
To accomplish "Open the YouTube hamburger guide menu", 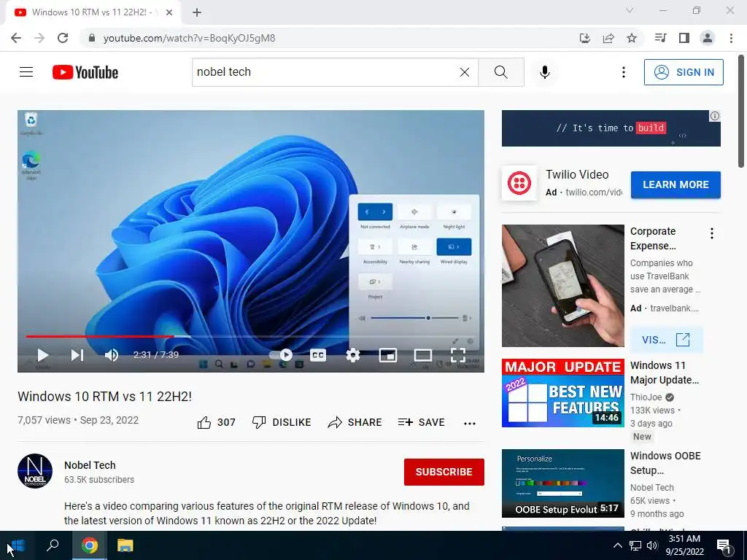I will [x=26, y=72].
